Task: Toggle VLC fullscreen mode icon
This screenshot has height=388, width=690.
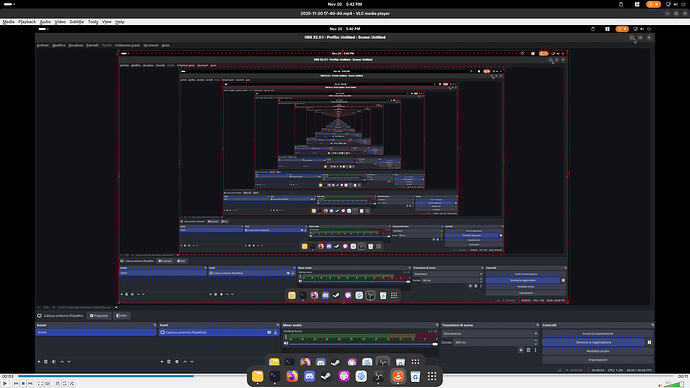Action: pos(40,384)
